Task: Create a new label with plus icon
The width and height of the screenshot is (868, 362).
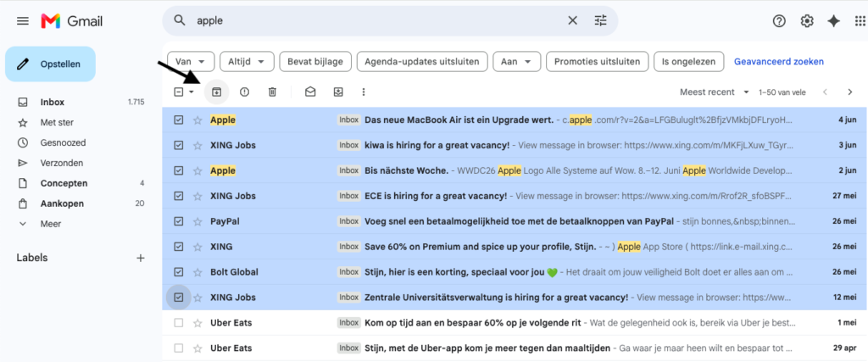Action: [141, 258]
